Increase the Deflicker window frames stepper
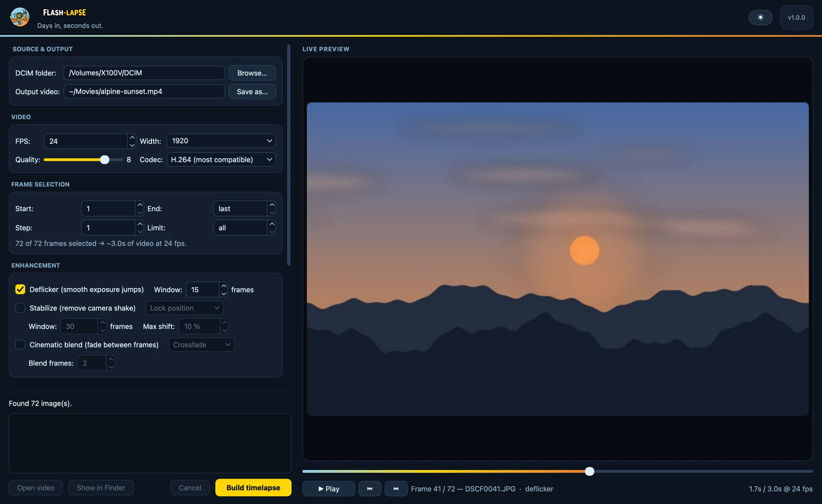The height and width of the screenshot is (504, 822). click(224, 285)
